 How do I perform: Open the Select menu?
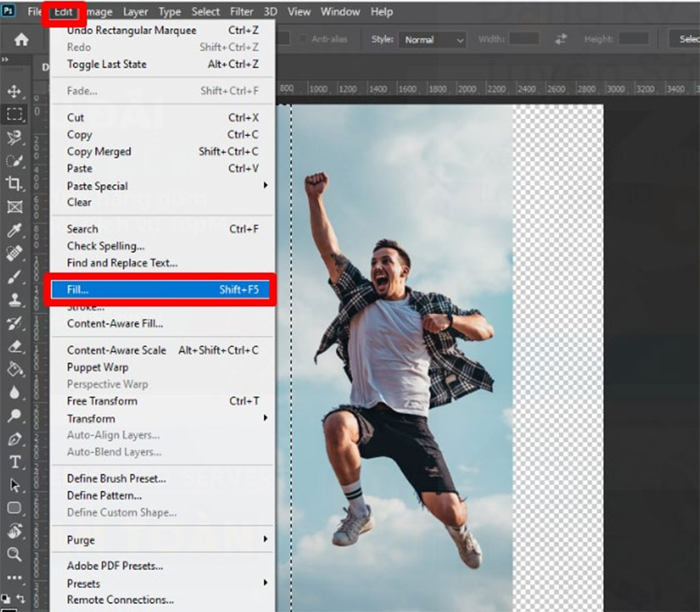(205, 12)
